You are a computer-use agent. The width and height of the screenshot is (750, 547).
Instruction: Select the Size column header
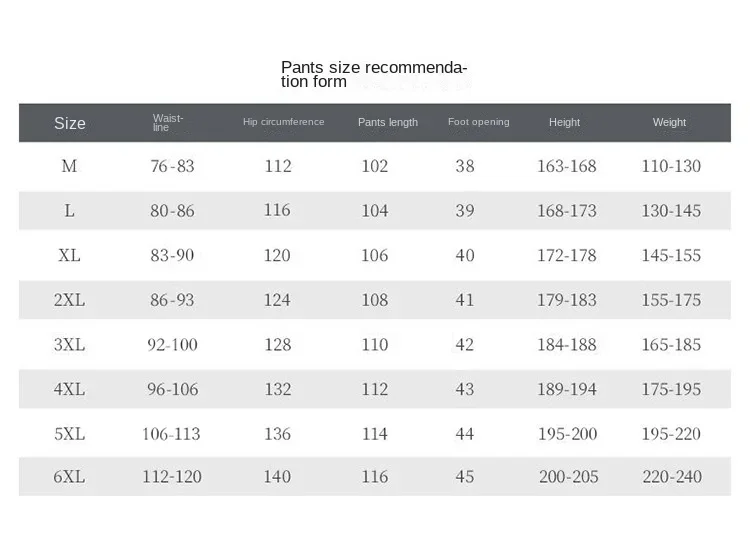(70, 123)
